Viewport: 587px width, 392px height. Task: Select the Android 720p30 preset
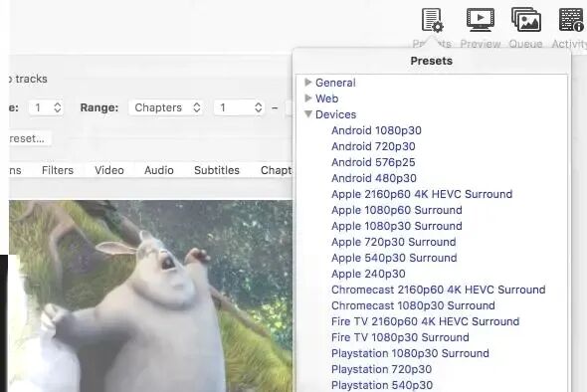tap(373, 146)
